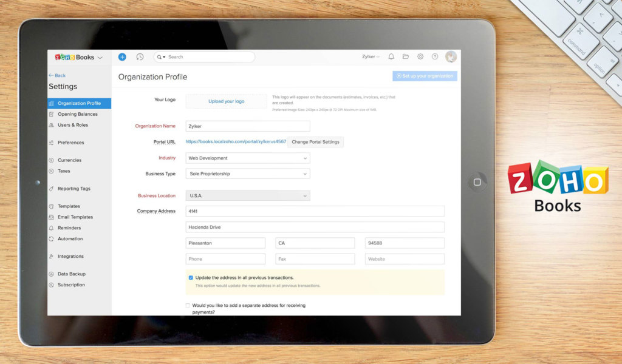Click the Change Portal Settings button
The height and width of the screenshot is (364, 622).
coord(315,142)
